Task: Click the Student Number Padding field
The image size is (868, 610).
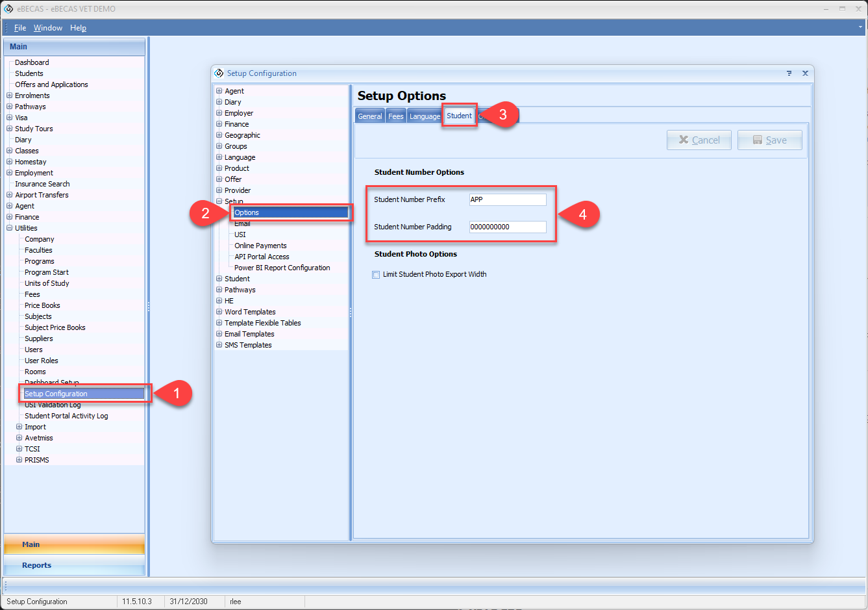Action: [507, 227]
